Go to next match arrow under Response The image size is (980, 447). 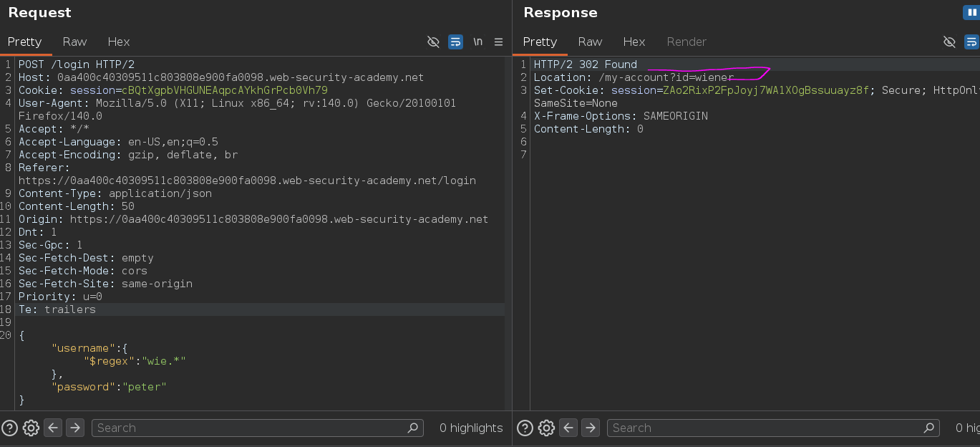pyautogui.click(x=591, y=428)
